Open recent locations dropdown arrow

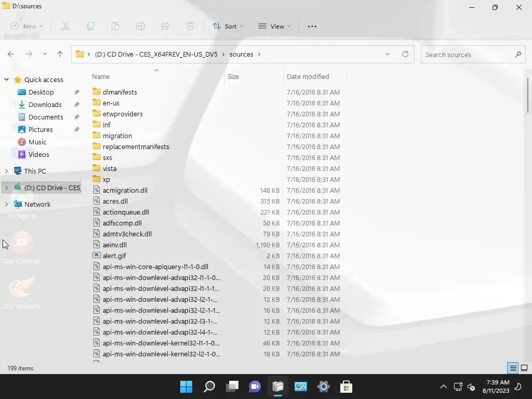tap(45, 54)
